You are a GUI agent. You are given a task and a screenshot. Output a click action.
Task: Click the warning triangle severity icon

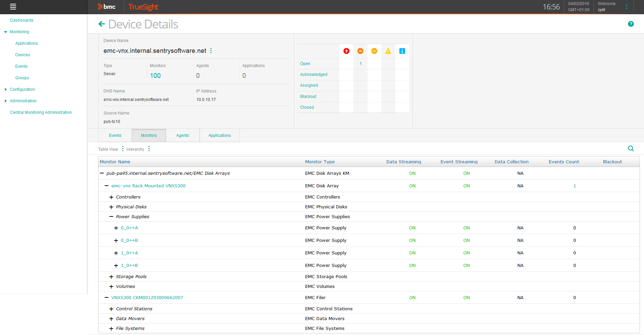point(388,51)
